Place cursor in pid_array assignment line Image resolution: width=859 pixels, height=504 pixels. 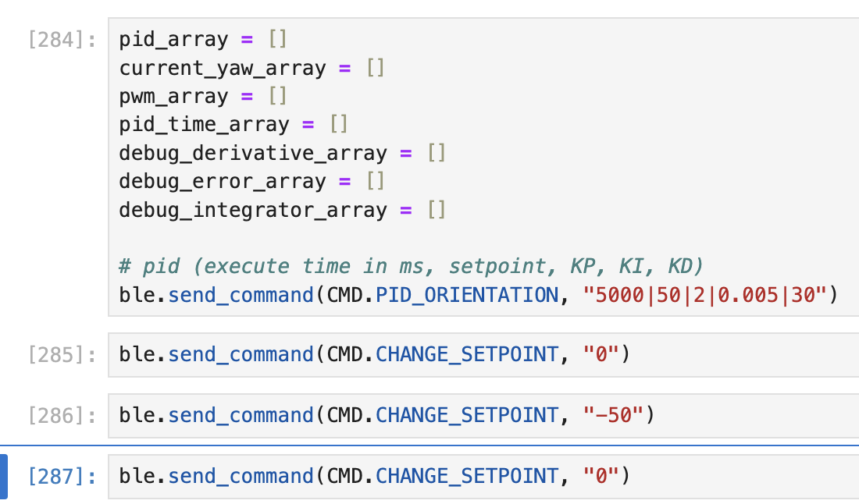tap(203, 40)
